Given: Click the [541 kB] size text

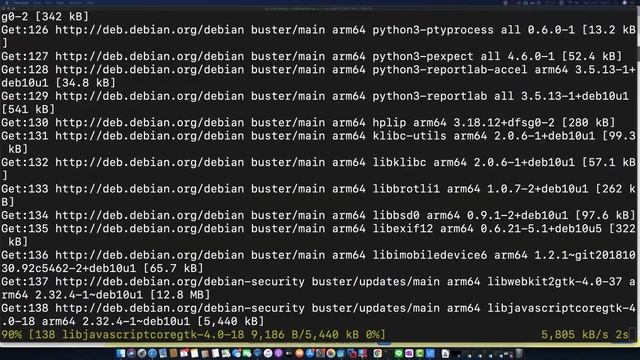Looking at the screenshot, I should (28, 109).
